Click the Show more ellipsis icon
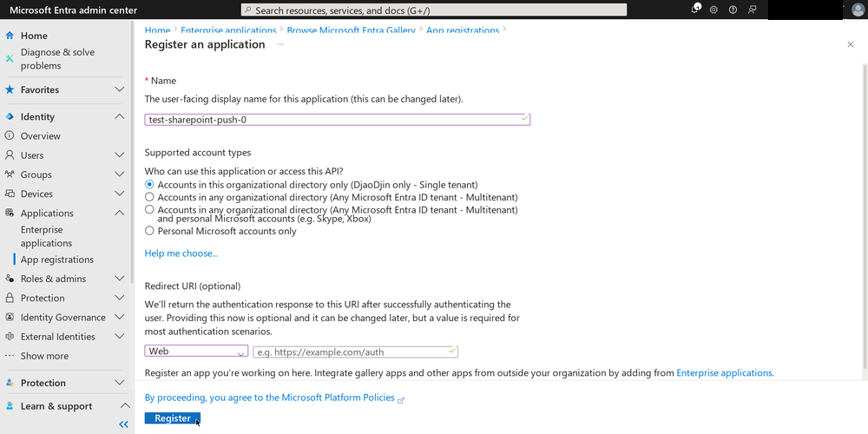The height and width of the screenshot is (434, 868). (x=10, y=355)
